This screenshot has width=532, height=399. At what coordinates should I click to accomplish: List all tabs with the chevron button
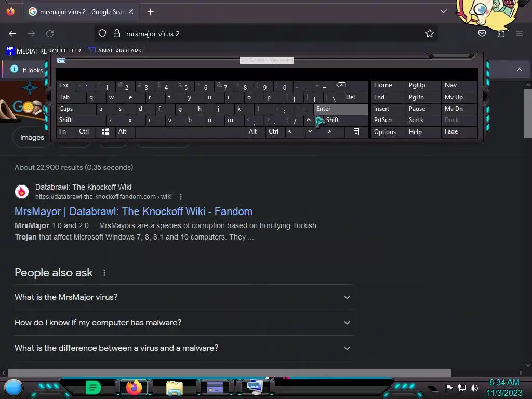coord(444,11)
